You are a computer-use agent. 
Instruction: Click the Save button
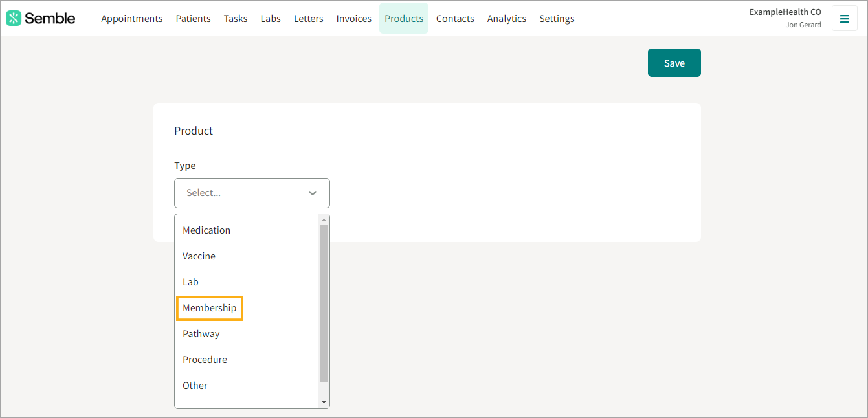[x=674, y=63]
